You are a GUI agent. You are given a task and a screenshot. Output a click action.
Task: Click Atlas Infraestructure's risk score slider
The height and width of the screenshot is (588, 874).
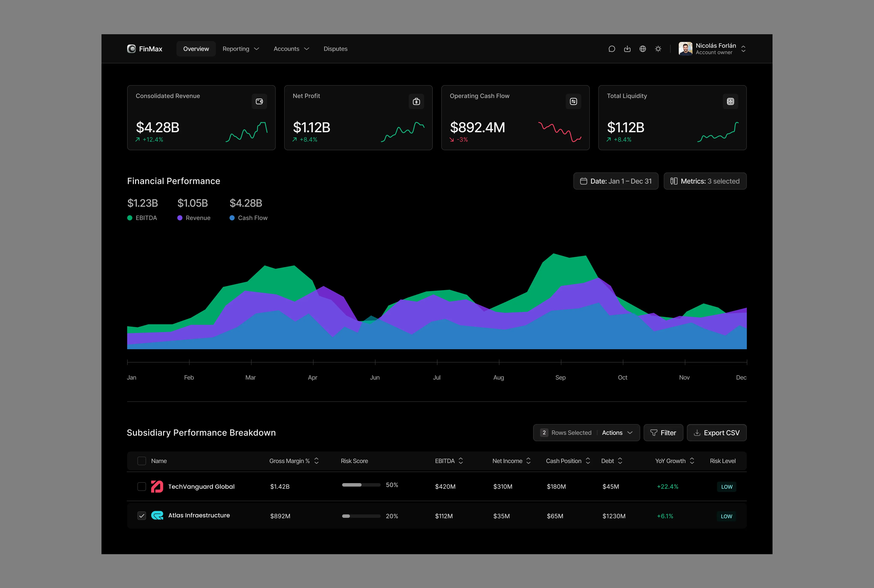(361, 516)
